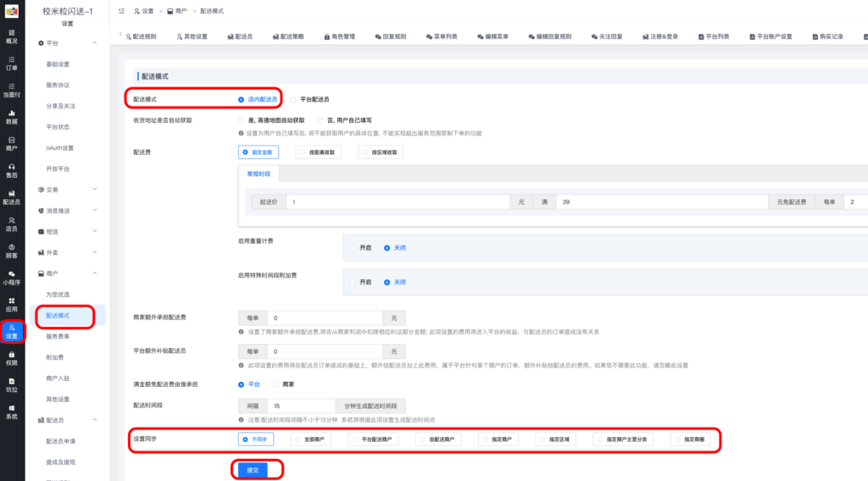Image resolution: width=868 pixels, height=481 pixels.
Task: Open 配送员 icon in dark sidebar
Action: [x=12, y=198]
